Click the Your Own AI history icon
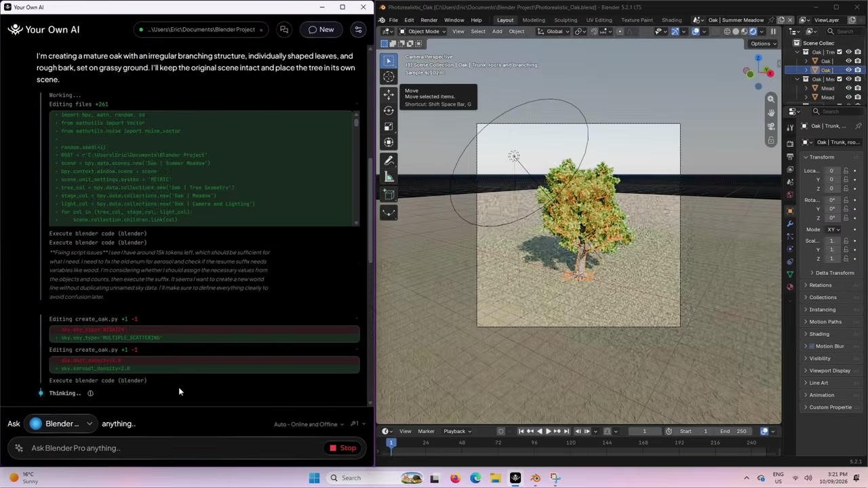Viewport: 868px width, 488px height. coord(284,30)
